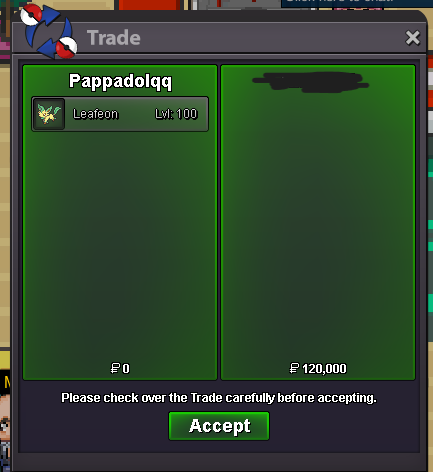Click the Pokédollar symbol beside 120,000

pyautogui.click(x=294, y=368)
